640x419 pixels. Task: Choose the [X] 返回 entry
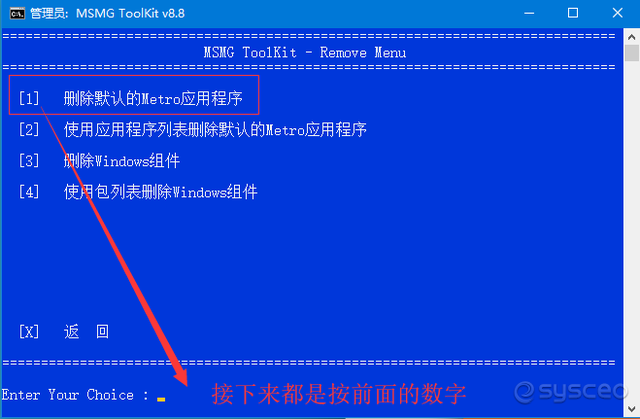(x=64, y=332)
